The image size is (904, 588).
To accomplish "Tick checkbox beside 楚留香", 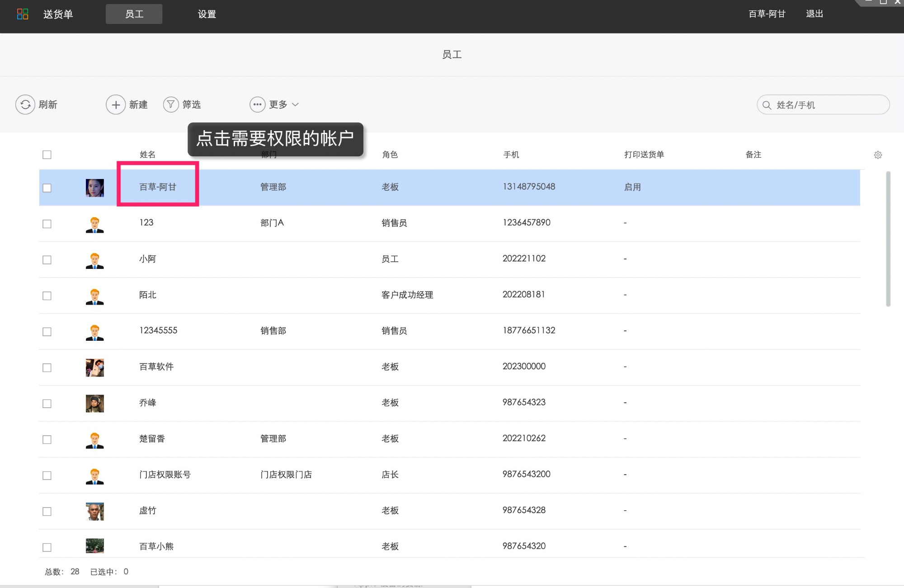I will click(47, 439).
